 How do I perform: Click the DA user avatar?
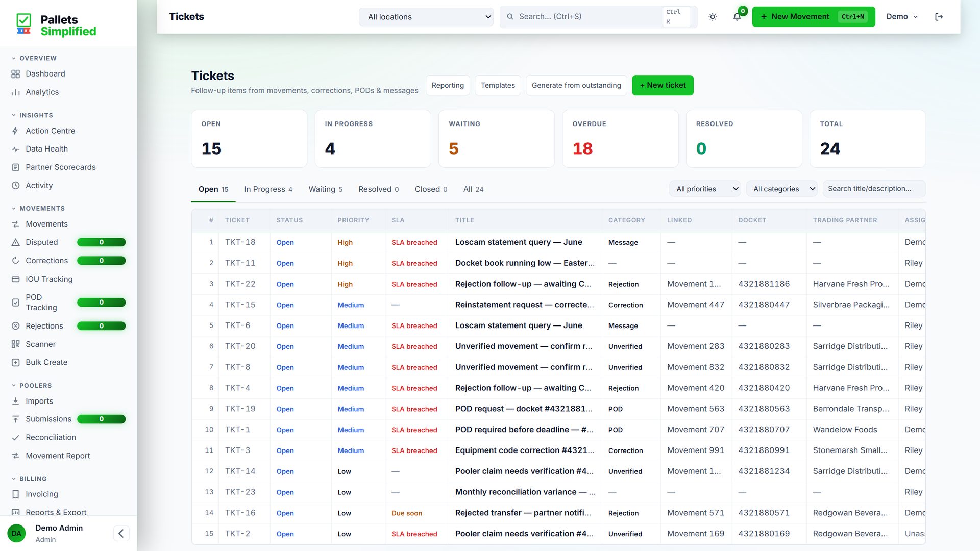(x=16, y=533)
